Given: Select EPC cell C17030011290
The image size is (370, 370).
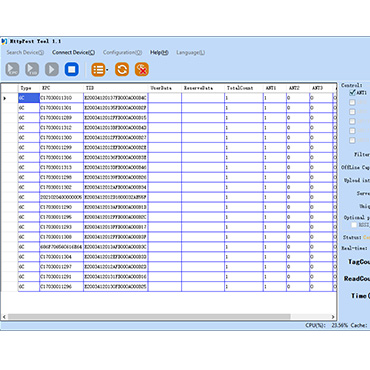Looking at the screenshot, I should (x=61, y=207).
